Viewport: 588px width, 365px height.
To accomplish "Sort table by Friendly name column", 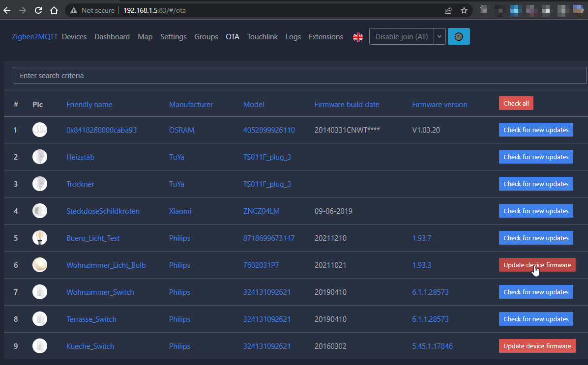I will coord(89,104).
